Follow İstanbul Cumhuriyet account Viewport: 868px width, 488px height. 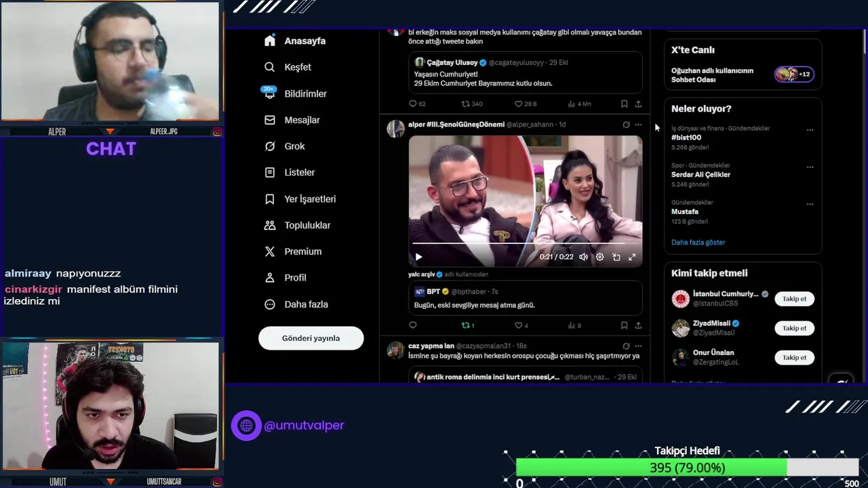794,299
